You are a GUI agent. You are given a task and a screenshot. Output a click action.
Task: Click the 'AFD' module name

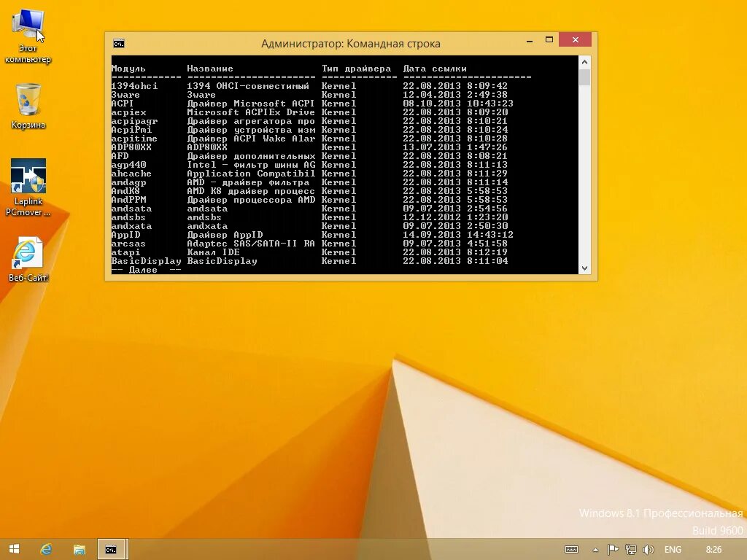[120, 156]
